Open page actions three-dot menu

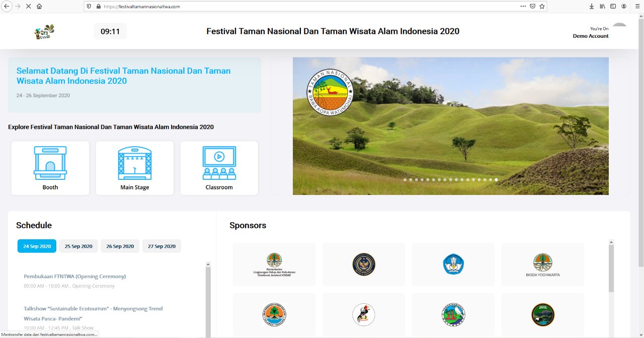523,7
